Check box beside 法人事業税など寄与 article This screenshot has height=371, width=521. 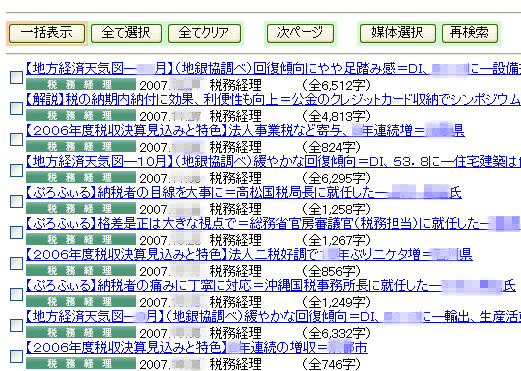(16, 139)
